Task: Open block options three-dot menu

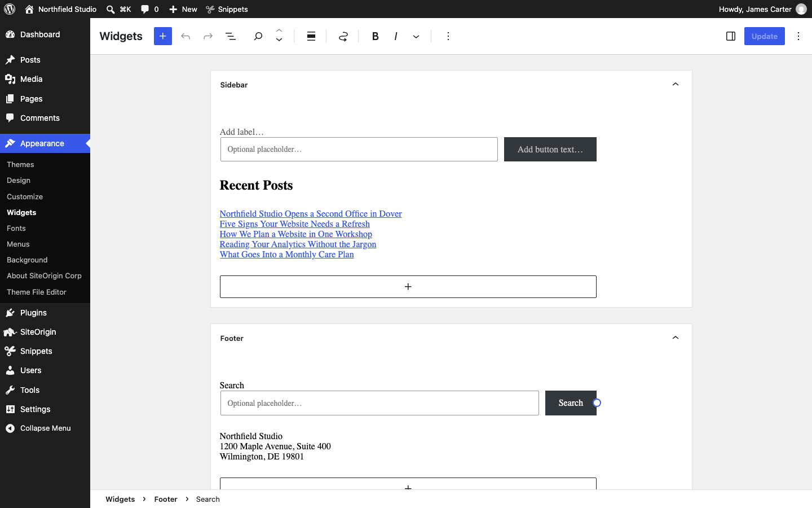Action: [448, 36]
